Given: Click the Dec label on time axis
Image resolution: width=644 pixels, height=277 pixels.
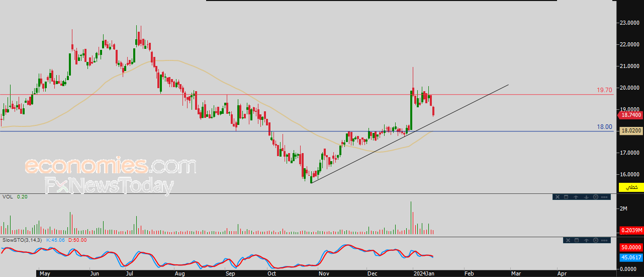Looking at the screenshot, I should [x=373, y=273].
